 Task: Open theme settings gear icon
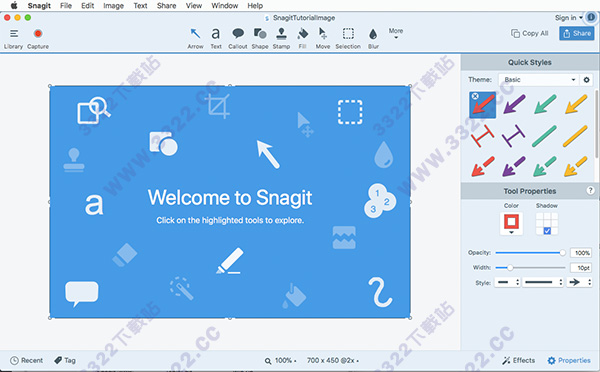(586, 80)
